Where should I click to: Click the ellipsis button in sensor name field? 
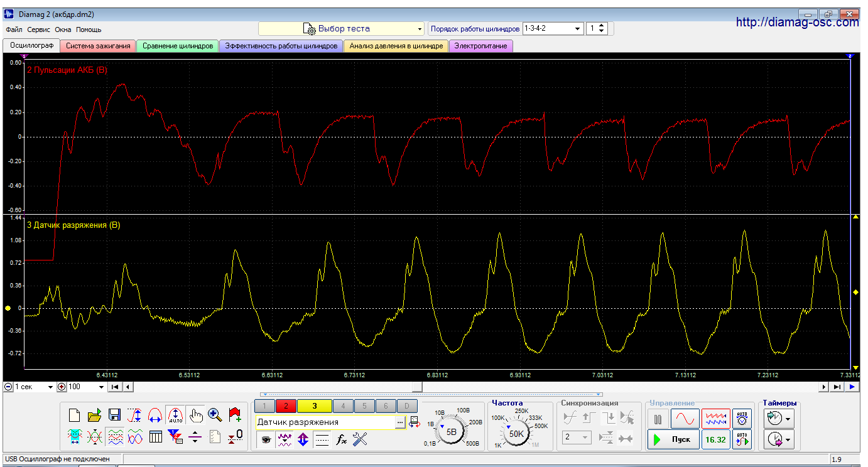click(x=400, y=422)
